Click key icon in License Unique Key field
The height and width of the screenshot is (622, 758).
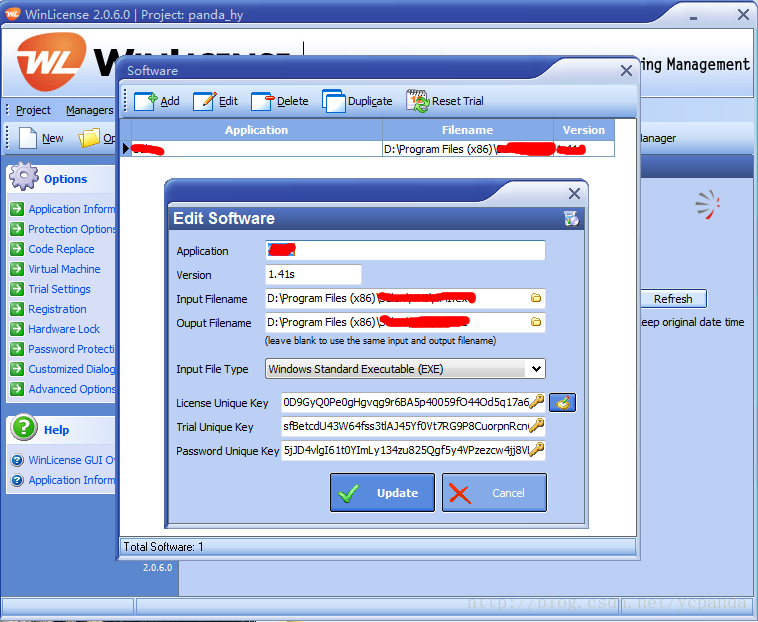pos(537,402)
